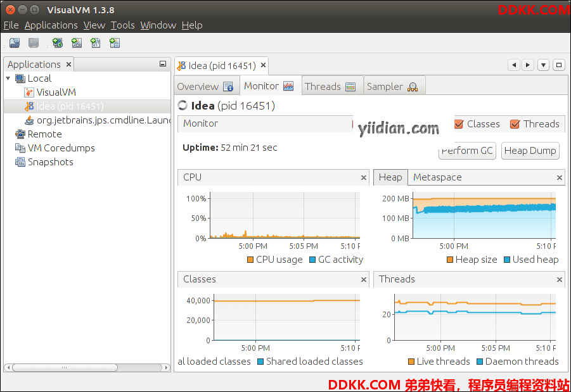571x392 pixels.
Task: Click the Heap size legend swatch
Action: click(x=450, y=260)
